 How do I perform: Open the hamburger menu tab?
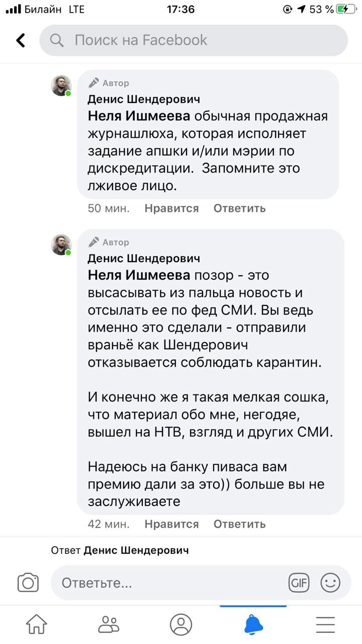(x=325, y=624)
